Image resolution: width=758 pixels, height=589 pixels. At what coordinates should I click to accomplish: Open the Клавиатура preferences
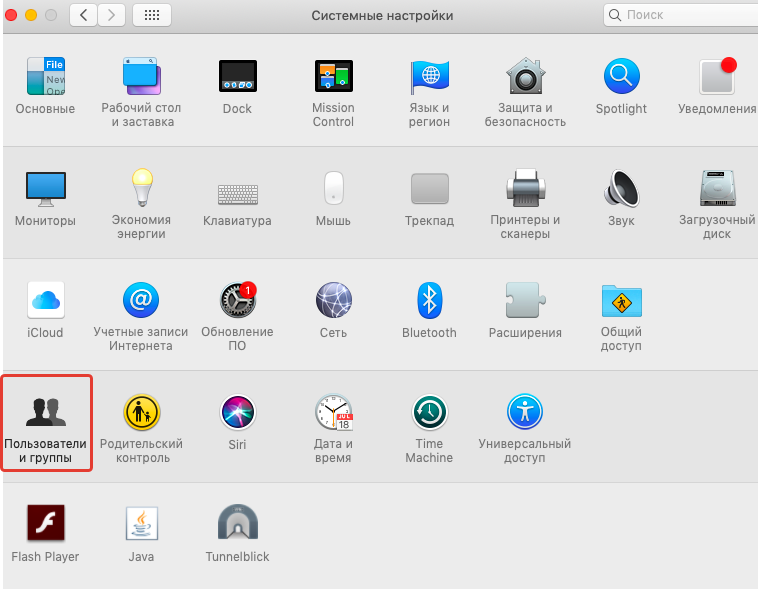237,194
